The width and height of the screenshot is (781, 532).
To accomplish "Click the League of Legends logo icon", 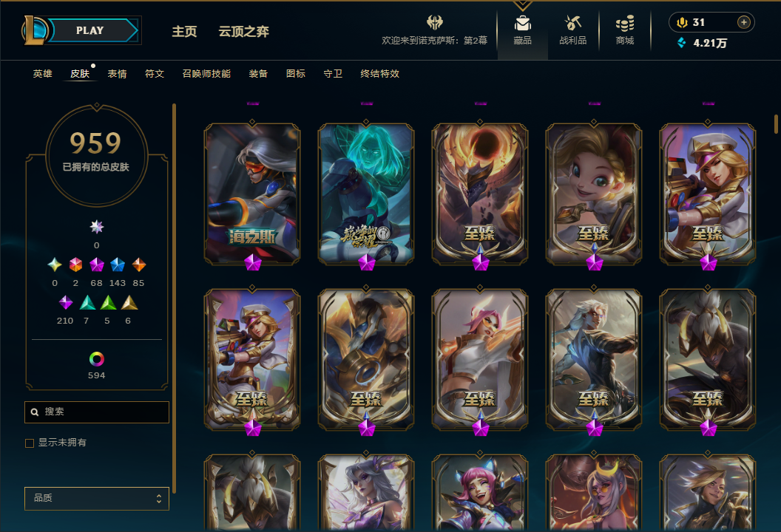I will click(35, 30).
